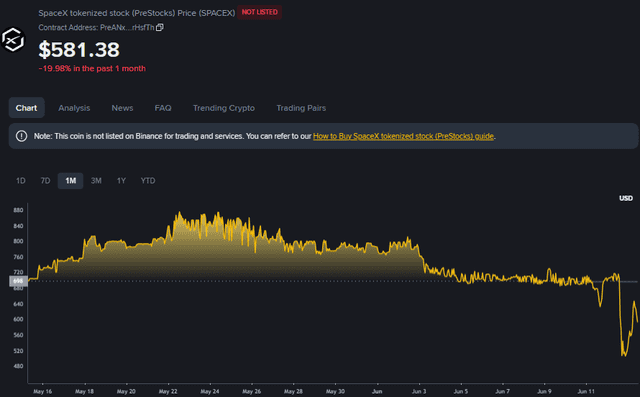640x397 pixels.
Task: Open the Chart tab
Action: 27,108
